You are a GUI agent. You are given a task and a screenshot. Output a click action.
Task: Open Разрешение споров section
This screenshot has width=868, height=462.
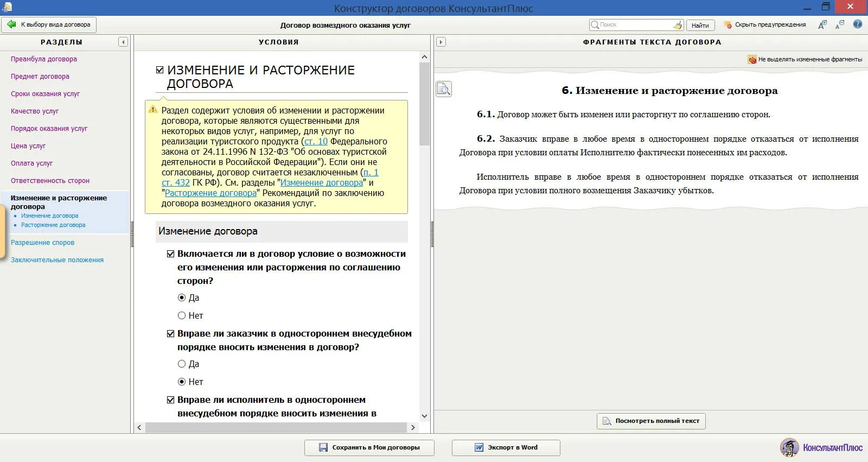[x=42, y=243]
